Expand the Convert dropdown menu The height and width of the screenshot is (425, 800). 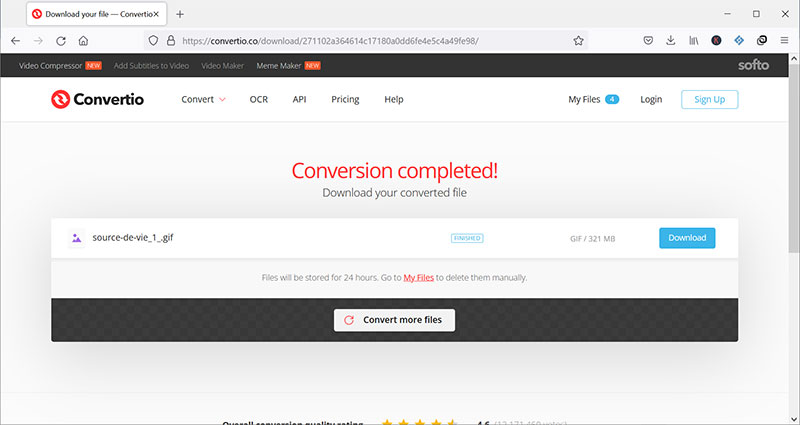click(x=203, y=100)
